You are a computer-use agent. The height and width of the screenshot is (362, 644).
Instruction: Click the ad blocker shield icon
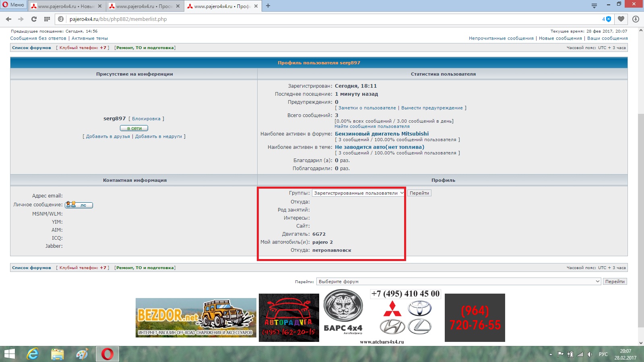click(608, 19)
